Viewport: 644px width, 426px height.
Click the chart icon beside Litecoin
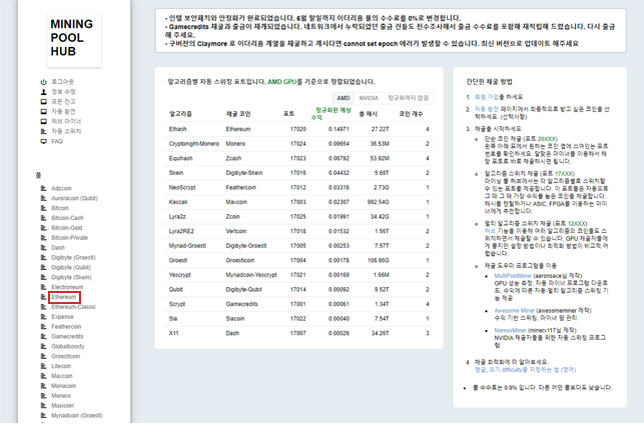(x=44, y=366)
